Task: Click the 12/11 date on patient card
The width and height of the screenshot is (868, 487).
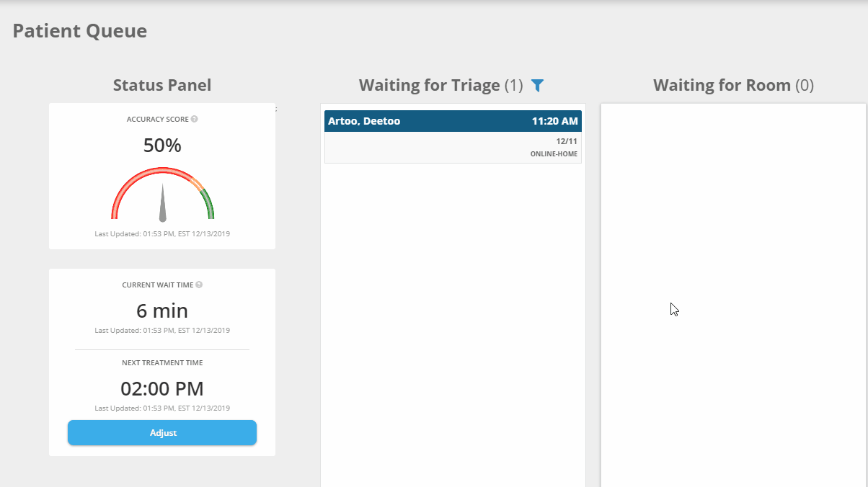Action: (567, 142)
